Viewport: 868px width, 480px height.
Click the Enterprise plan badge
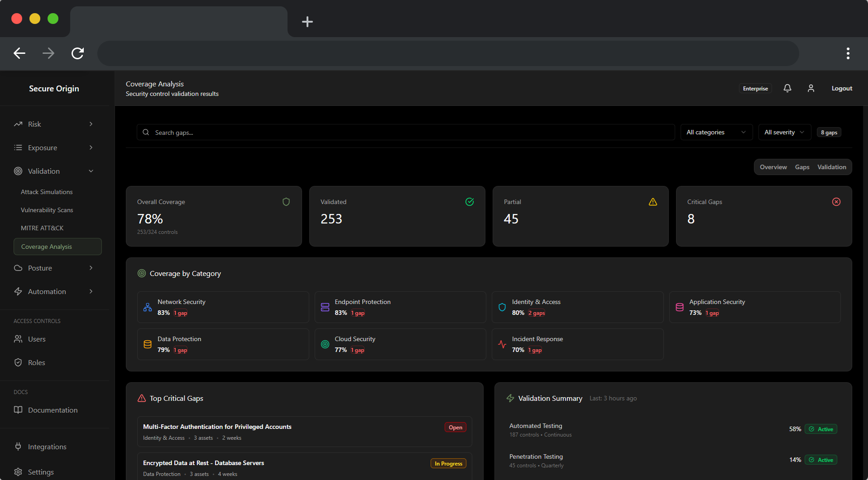coord(755,88)
